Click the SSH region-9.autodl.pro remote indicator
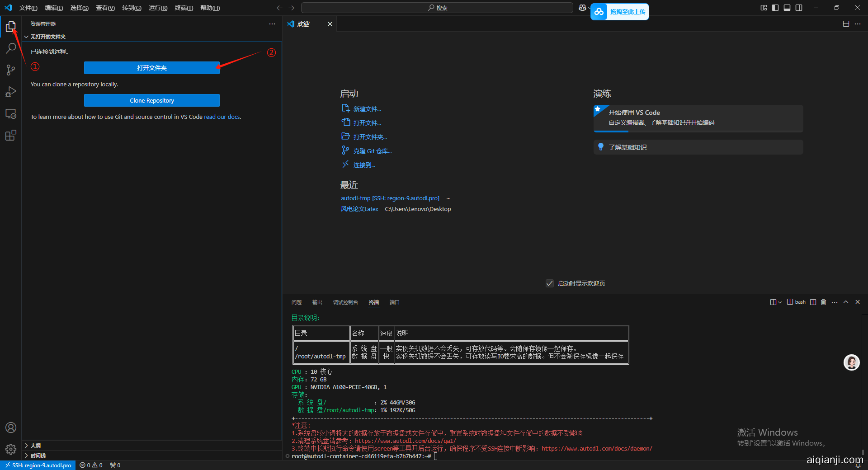 pyautogui.click(x=38, y=465)
